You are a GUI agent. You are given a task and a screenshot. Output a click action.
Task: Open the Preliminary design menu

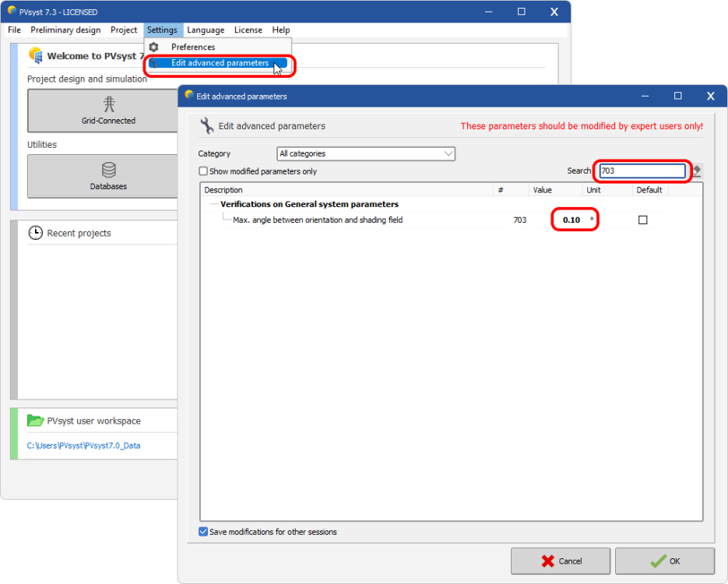[65, 30]
